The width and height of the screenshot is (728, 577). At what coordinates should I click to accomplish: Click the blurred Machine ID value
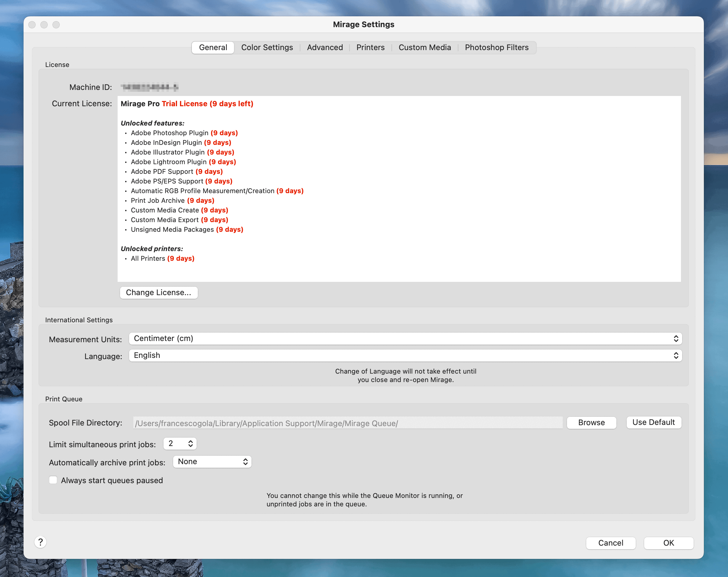[150, 87]
